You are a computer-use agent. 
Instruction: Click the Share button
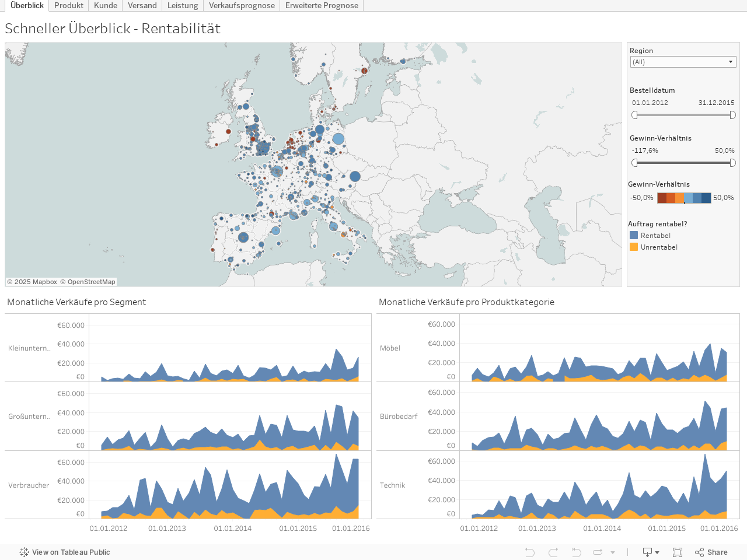coord(711,552)
